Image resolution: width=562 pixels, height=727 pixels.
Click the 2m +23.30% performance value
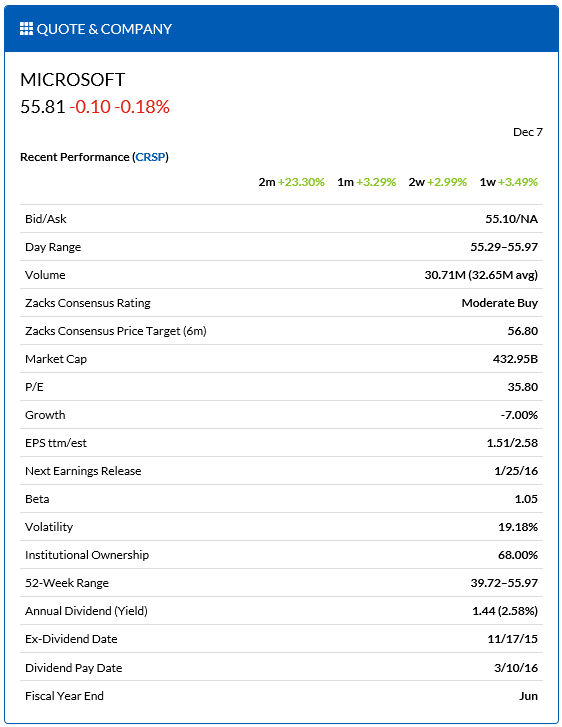click(292, 182)
